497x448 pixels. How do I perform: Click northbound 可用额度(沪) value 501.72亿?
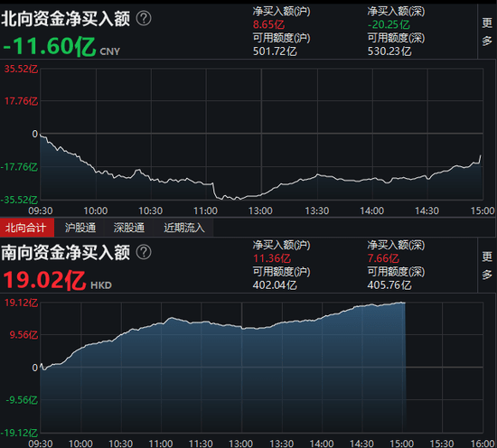(x=275, y=51)
